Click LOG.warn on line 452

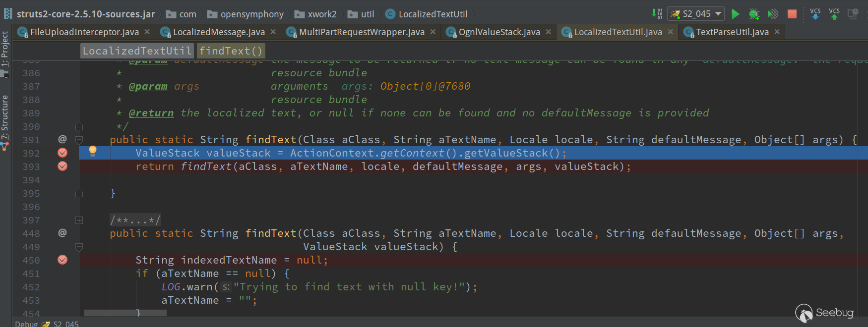[x=187, y=287]
